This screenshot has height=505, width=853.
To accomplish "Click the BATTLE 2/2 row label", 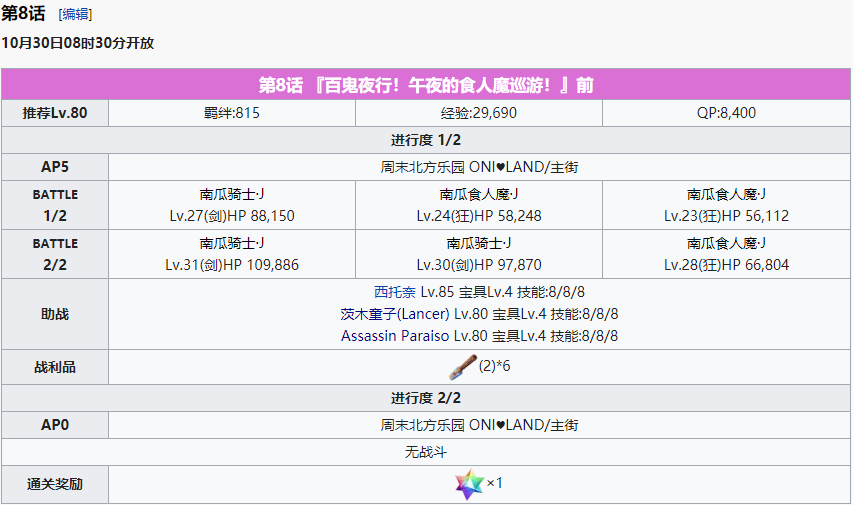I will [x=55, y=254].
